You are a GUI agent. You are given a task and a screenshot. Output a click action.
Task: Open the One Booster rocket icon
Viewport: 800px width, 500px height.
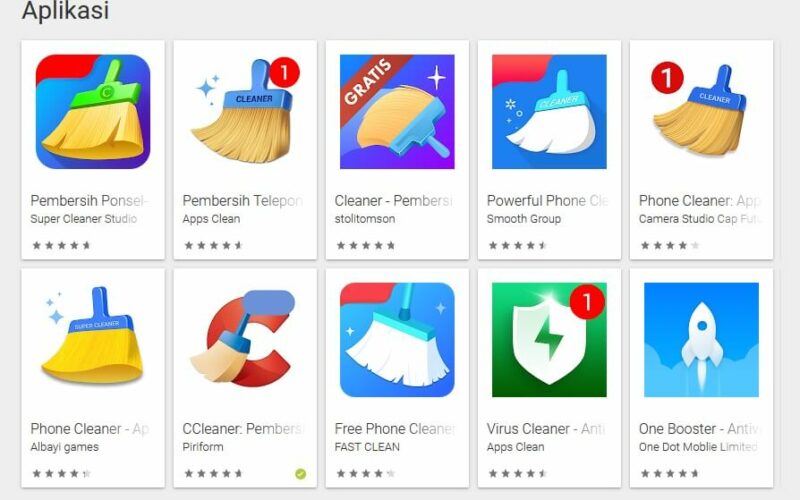coord(701,340)
